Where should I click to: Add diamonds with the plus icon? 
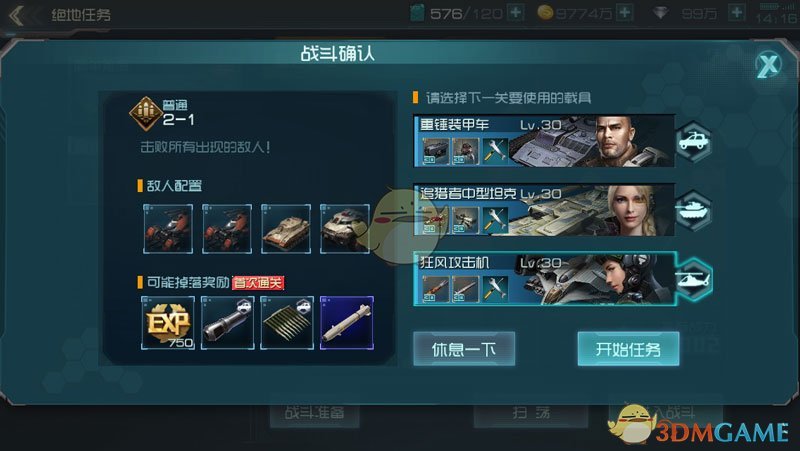point(737,12)
